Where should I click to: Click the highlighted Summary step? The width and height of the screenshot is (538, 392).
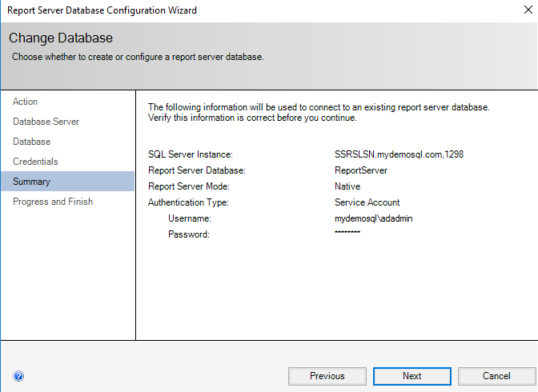pyautogui.click(x=31, y=182)
